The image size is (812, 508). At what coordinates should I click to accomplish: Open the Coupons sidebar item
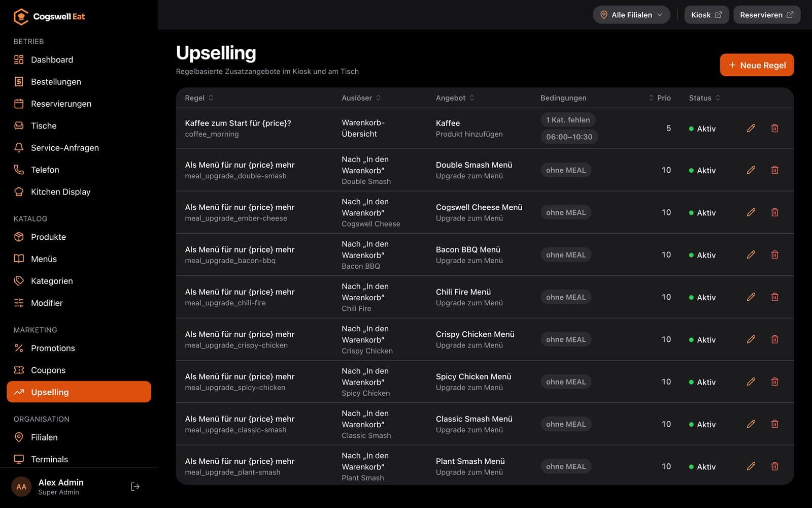(79, 370)
